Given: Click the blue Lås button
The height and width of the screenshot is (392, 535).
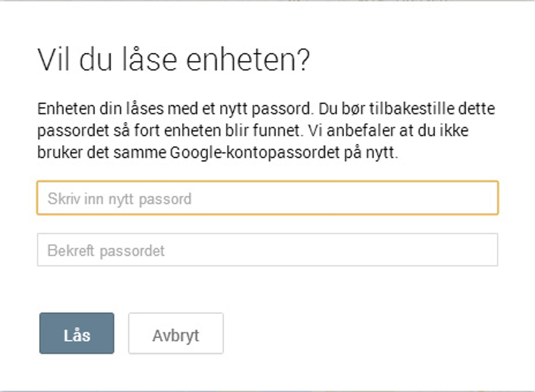Looking at the screenshot, I should pos(77,333).
